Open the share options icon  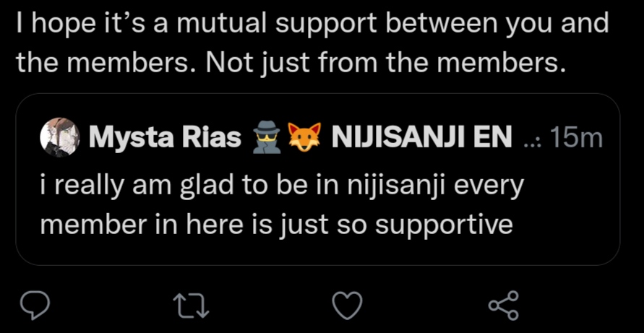pyautogui.click(x=503, y=306)
